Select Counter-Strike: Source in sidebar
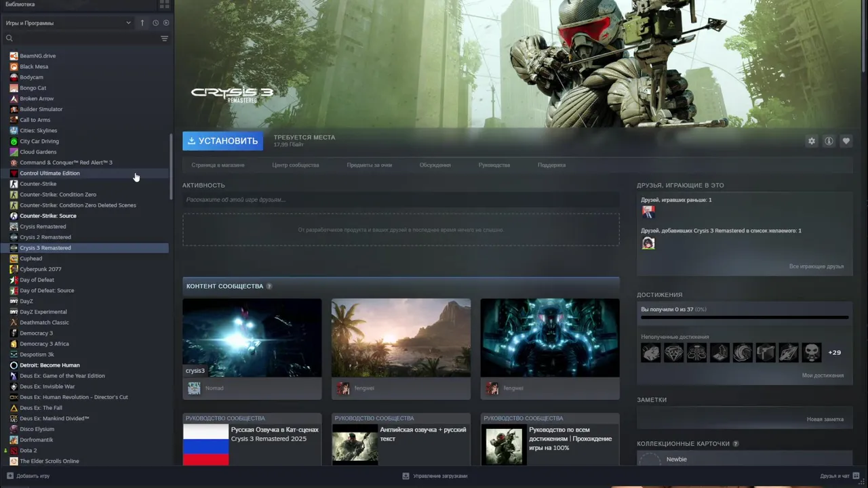 pos(48,216)
